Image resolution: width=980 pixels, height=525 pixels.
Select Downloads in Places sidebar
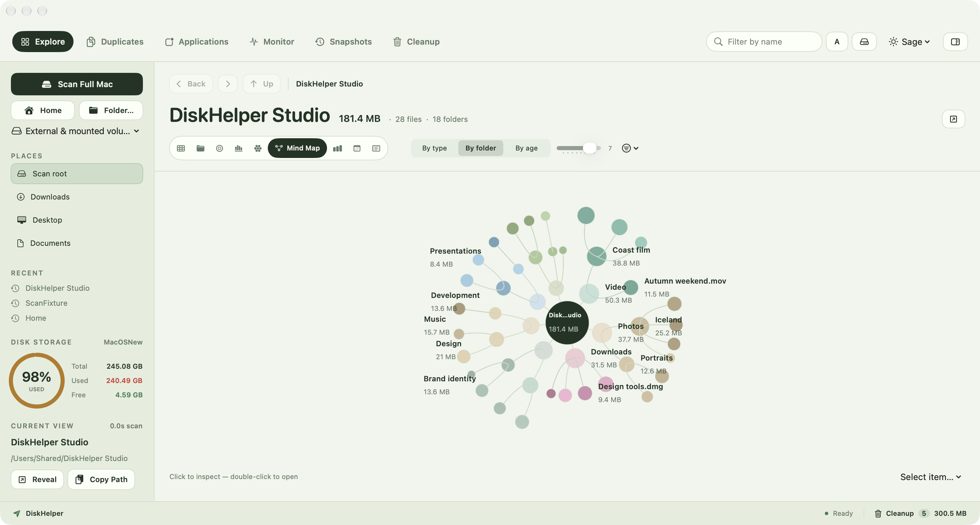77,197
